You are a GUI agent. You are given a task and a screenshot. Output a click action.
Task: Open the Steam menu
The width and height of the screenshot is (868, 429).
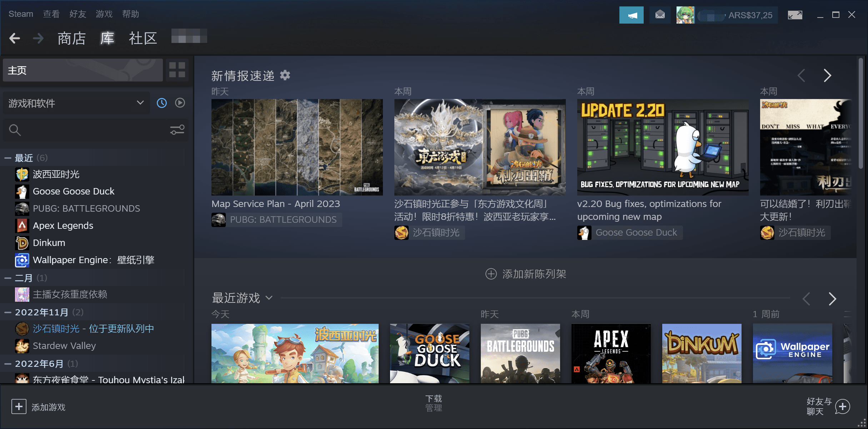(x=21, y=14)
